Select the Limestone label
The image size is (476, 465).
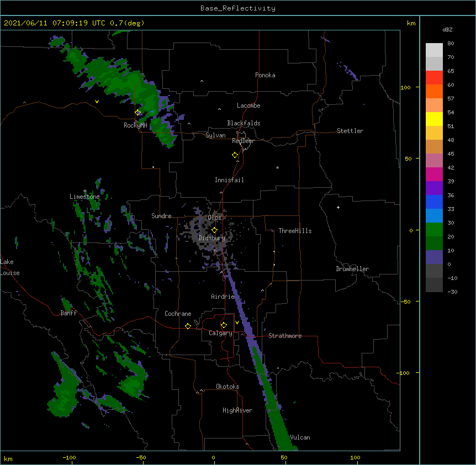point(84,197)
